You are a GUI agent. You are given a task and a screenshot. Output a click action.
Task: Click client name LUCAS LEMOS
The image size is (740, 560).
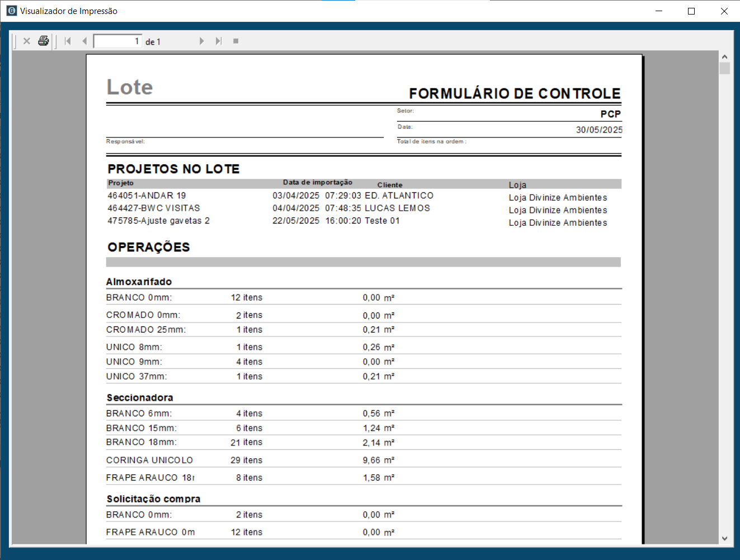(x=397, y=208)
